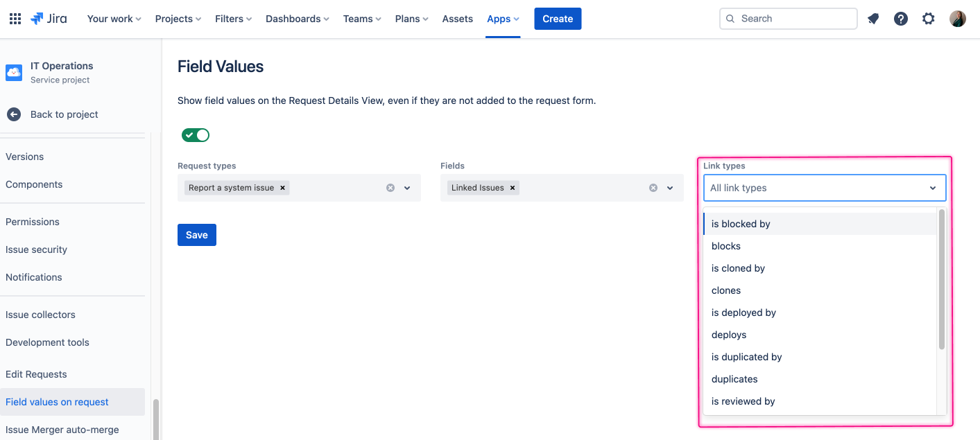Open notifications via the bell icon
The height and width of the screenshot is (440, 980).
coord(872,18)
